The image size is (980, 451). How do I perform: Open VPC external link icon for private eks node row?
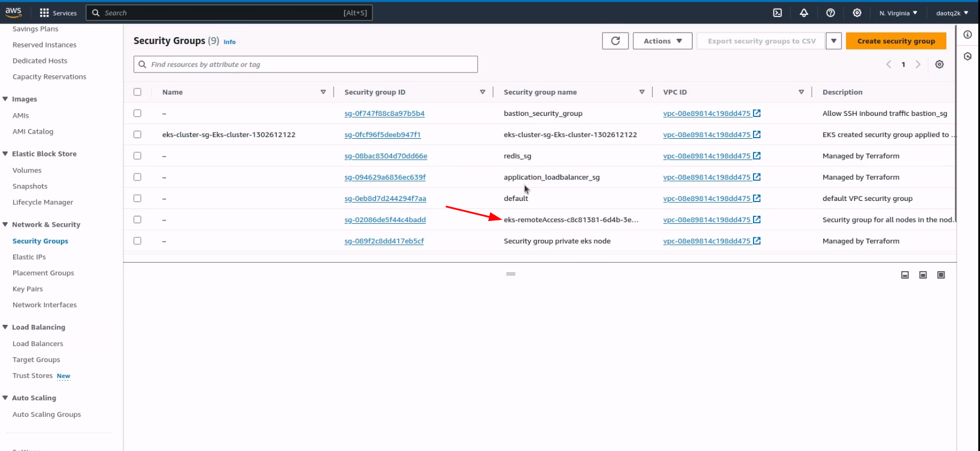757,241
